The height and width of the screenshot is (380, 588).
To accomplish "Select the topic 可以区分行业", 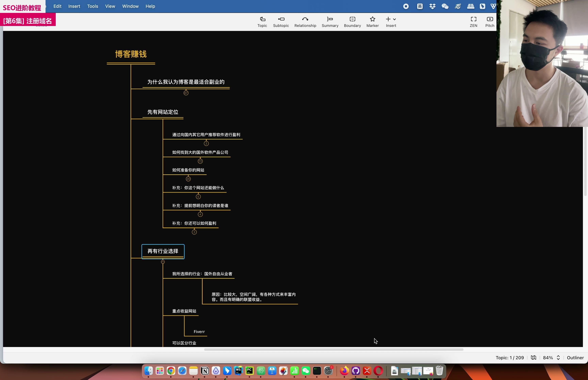I will pyautogui.click(x=184, y=343).
